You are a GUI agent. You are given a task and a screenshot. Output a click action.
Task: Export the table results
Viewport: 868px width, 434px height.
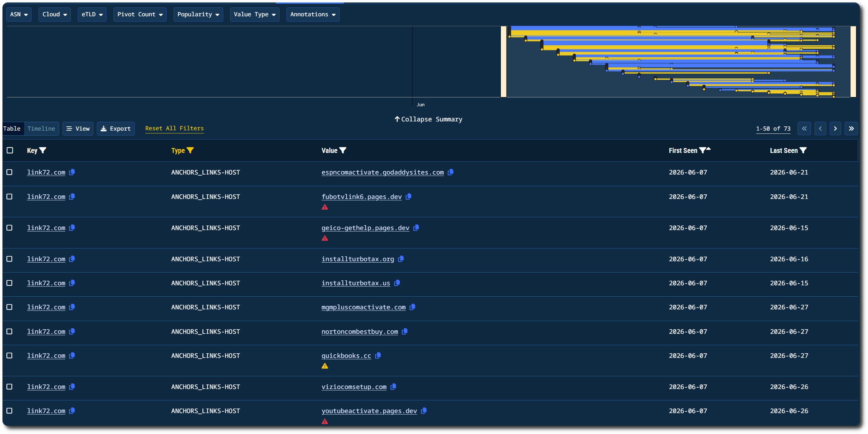coord(116,129)
